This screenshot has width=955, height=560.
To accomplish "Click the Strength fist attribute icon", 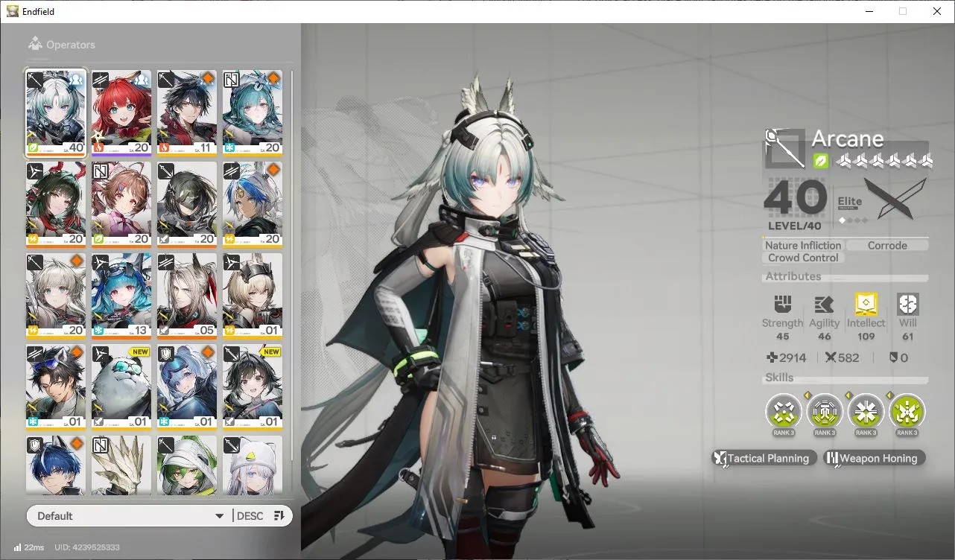I will tap(782, 304).
